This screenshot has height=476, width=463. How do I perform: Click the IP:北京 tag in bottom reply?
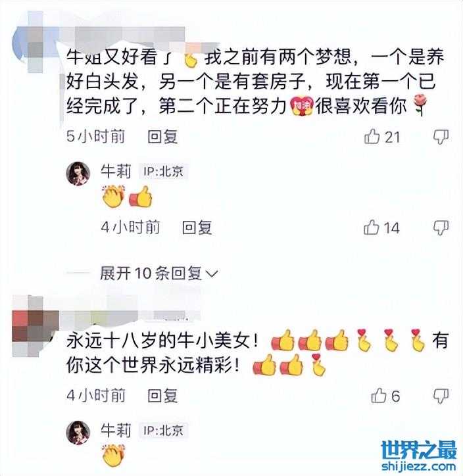163,431
